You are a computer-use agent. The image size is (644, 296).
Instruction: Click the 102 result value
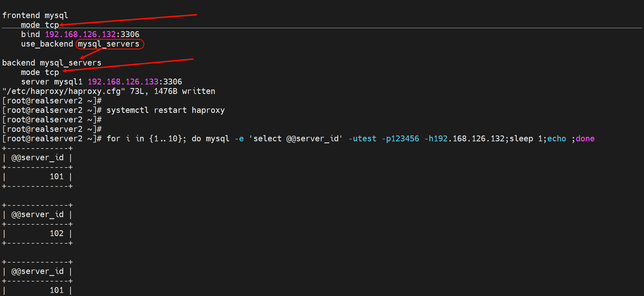pos(57,233)
